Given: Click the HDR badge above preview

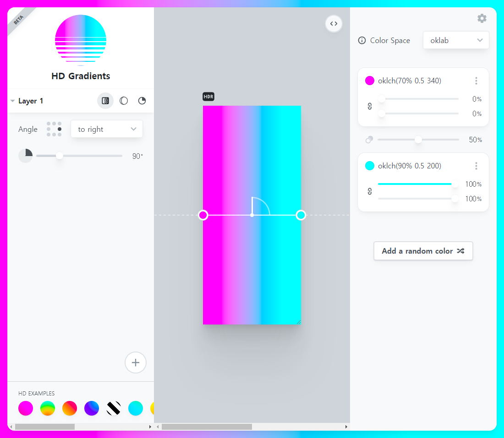Looking at the screenshot, I should coord(208,96).
